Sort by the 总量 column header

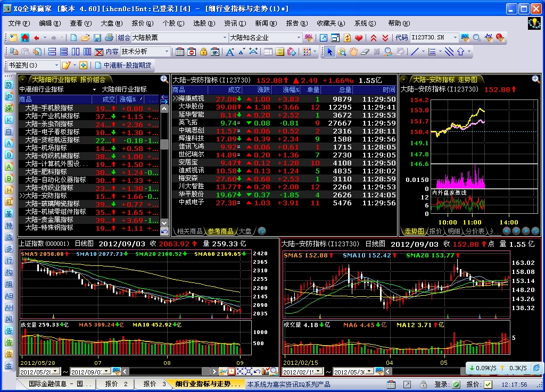[x=336, y=90]
